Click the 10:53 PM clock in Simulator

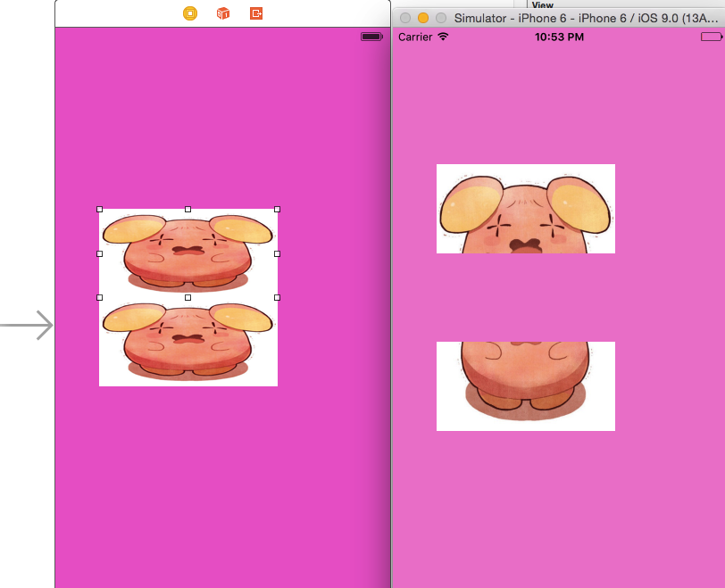tap(559, 37)
